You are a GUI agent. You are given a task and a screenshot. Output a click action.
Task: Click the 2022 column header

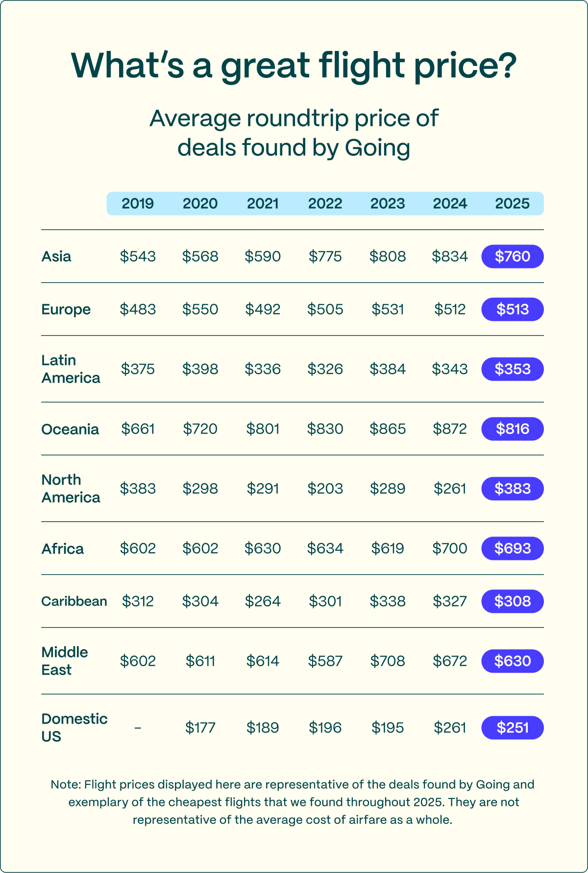[325, 203]
